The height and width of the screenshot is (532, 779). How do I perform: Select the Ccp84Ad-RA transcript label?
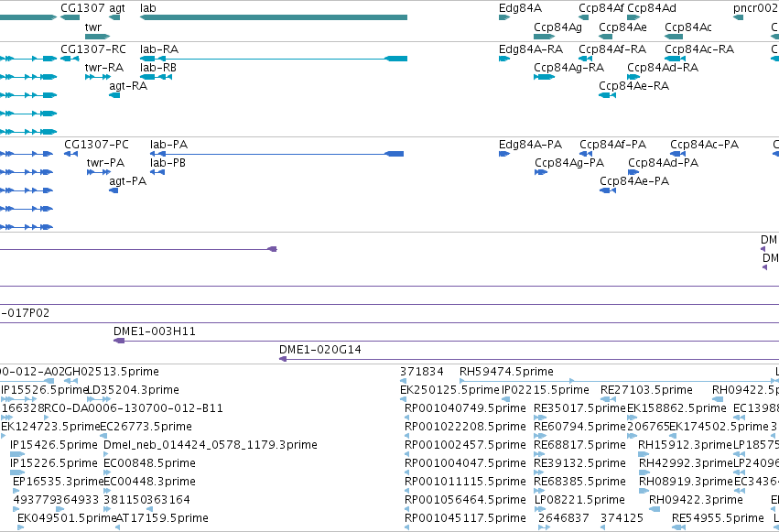coord(662,68)
